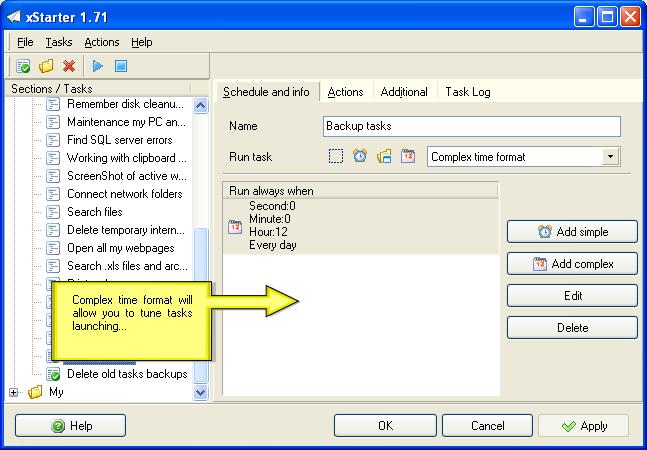647x450 pixels.
Task: Select the Search files task
Action: coord(94,212)
